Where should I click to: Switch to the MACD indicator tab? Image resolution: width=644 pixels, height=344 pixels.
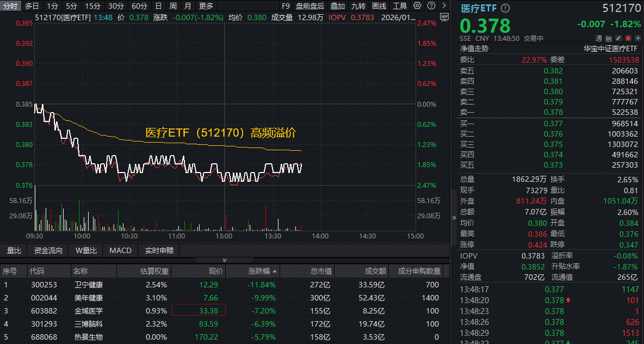pyautogui.click(x=120, y=250)
